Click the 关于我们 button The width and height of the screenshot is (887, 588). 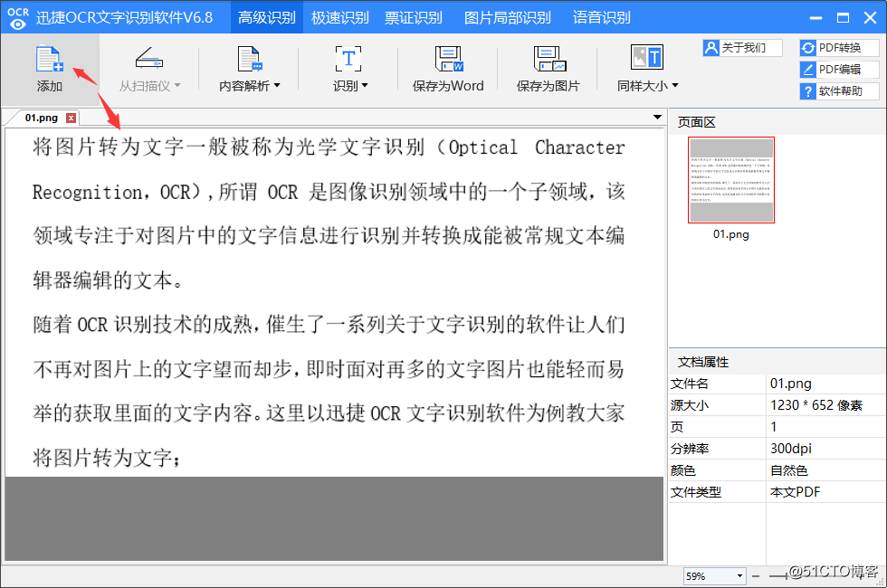coord(743,47)
